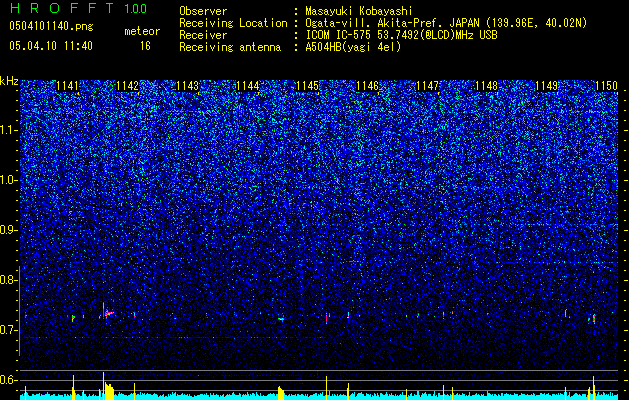Image resolution: width=629 pixels, height=400 pixels.
Task: Click the 0.9 frequency axis label
Action: click(8, 230)
